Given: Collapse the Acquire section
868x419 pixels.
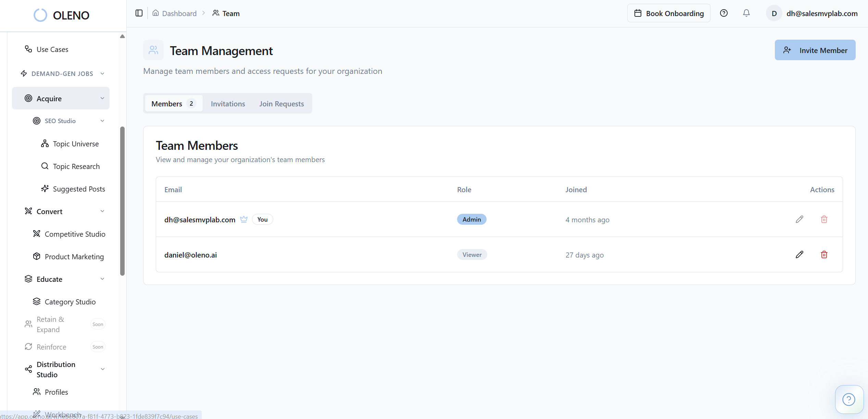Looking at the screenshot, I should pos(102,98).
